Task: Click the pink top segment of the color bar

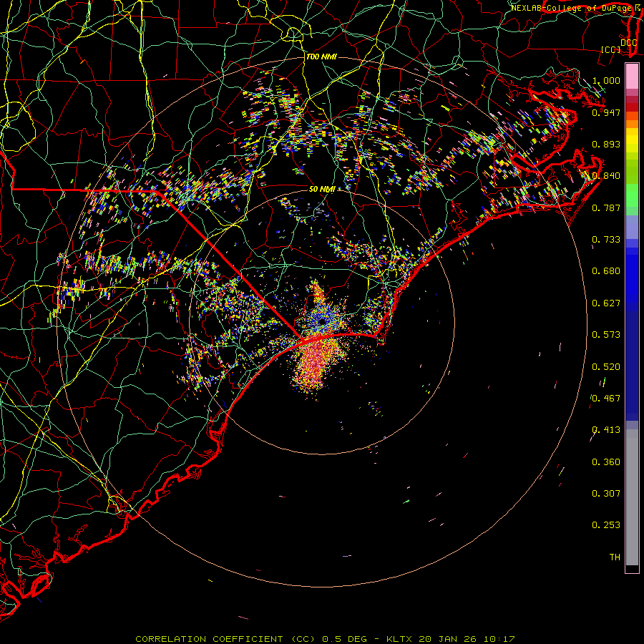Action: pos(632,76)
